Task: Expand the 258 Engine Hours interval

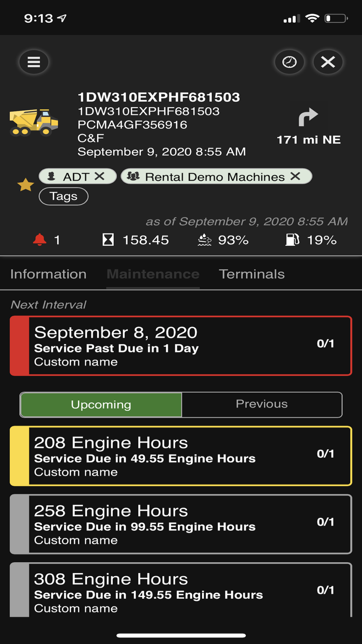Action: [181, 524]
